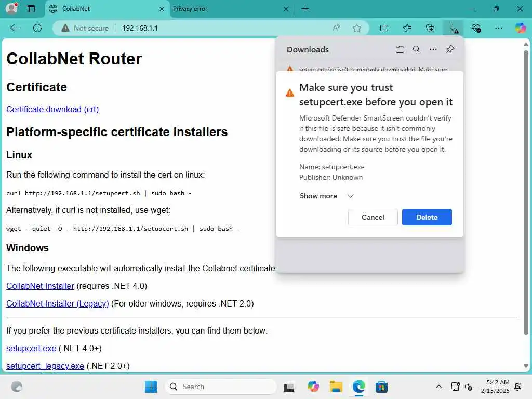Activate the Read aloud icon
This screenshot has height=399, width=532.
click(336, 28)
